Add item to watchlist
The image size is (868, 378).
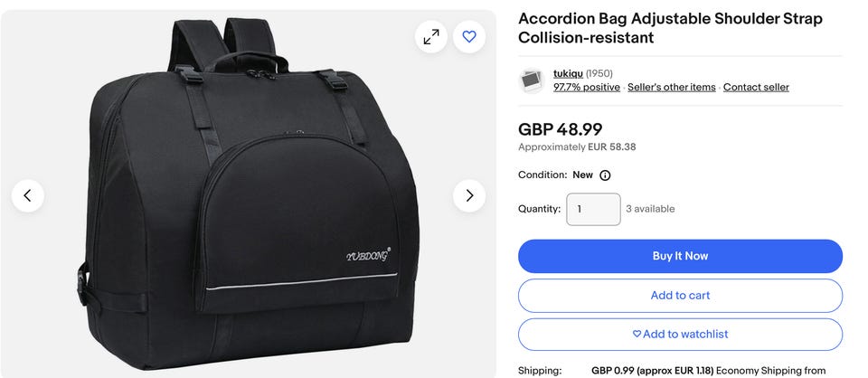pos(680,335)
